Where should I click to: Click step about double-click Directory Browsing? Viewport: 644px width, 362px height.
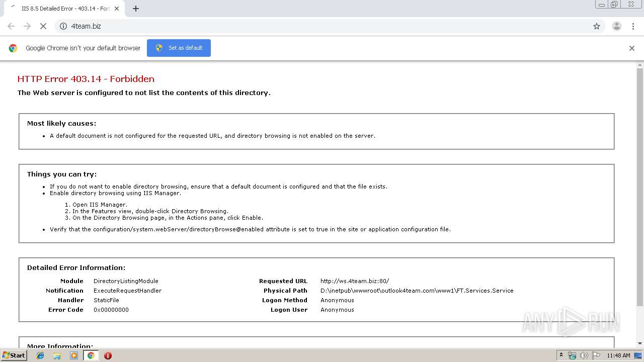(150, 211)
